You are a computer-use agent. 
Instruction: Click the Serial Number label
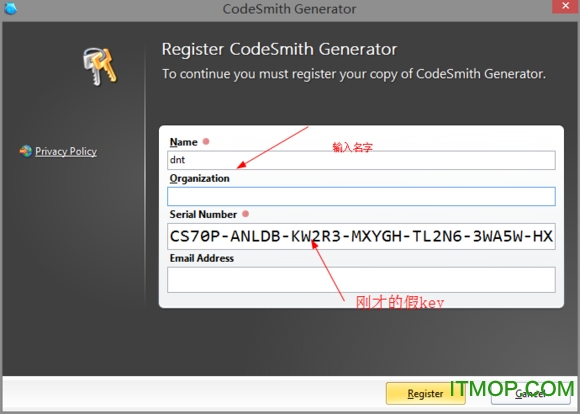[x=203, y=215]
